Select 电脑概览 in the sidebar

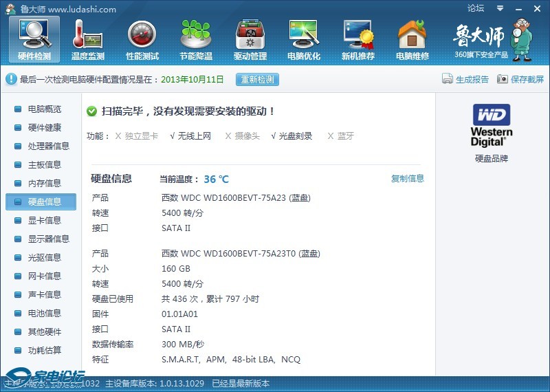click(x=44, y=109)
